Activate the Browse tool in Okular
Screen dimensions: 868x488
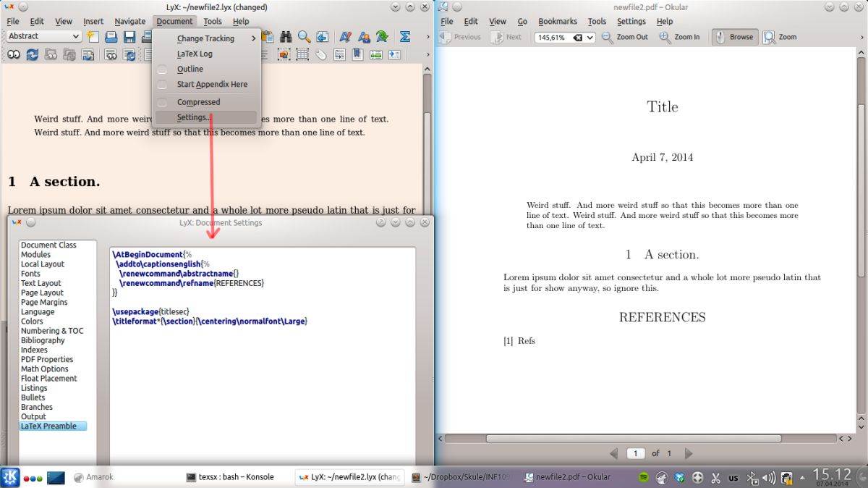coord(733,37)
